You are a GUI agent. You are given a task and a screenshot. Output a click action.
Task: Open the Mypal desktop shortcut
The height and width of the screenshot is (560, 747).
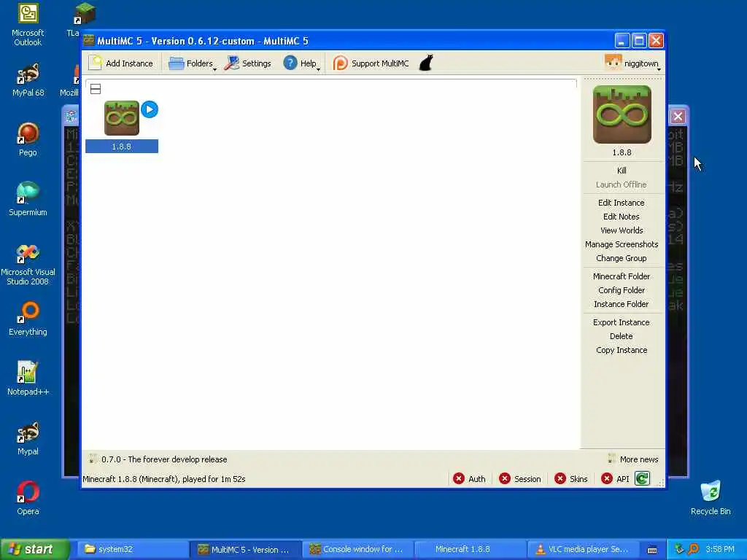[28, 438]
